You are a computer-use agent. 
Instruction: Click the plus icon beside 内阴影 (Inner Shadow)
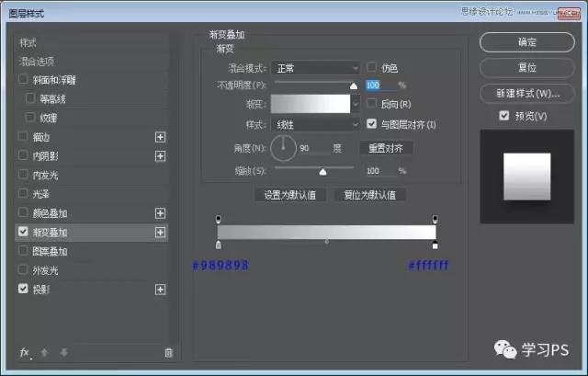pyautogui.click(x=161, y=156)
